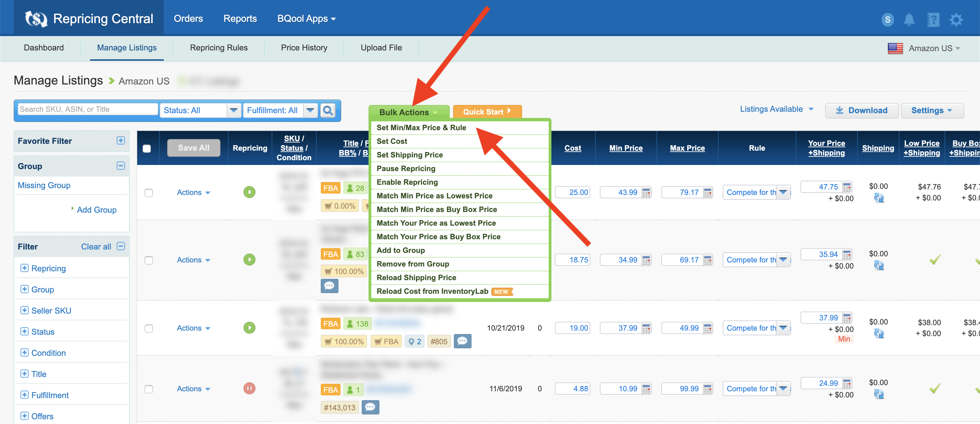The height and width of the screenshot is (424, 980).
Task: Click refresh shipping icon in 47.75 row
Action: click(x=878, y=198)
